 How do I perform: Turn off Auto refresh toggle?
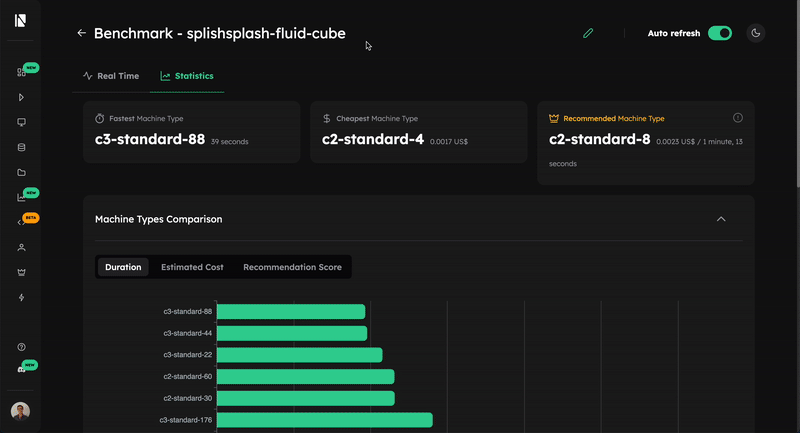720,33
